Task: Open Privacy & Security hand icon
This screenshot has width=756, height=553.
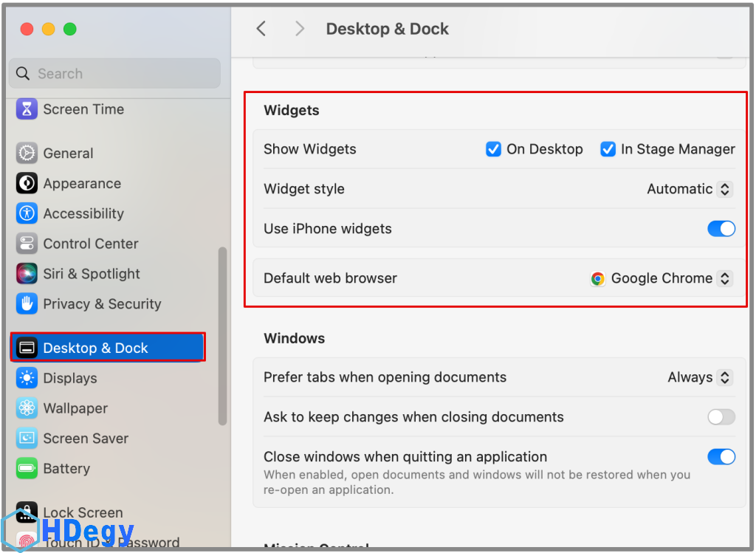Action: (27, 303)
